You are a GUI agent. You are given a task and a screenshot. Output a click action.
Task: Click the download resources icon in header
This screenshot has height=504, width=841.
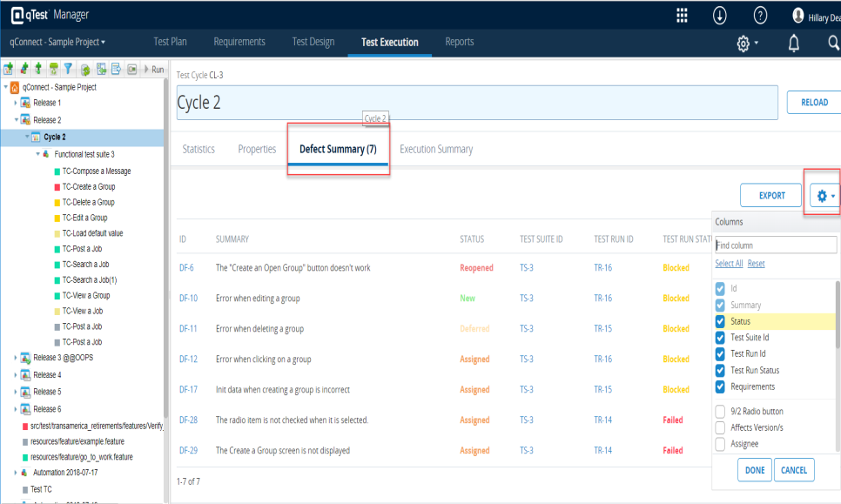pos(720,16)
